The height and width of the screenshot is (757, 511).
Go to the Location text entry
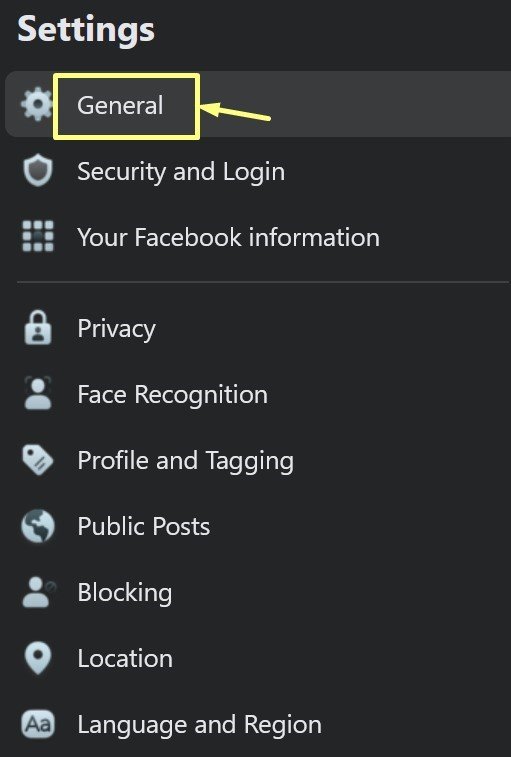[125, 659]
